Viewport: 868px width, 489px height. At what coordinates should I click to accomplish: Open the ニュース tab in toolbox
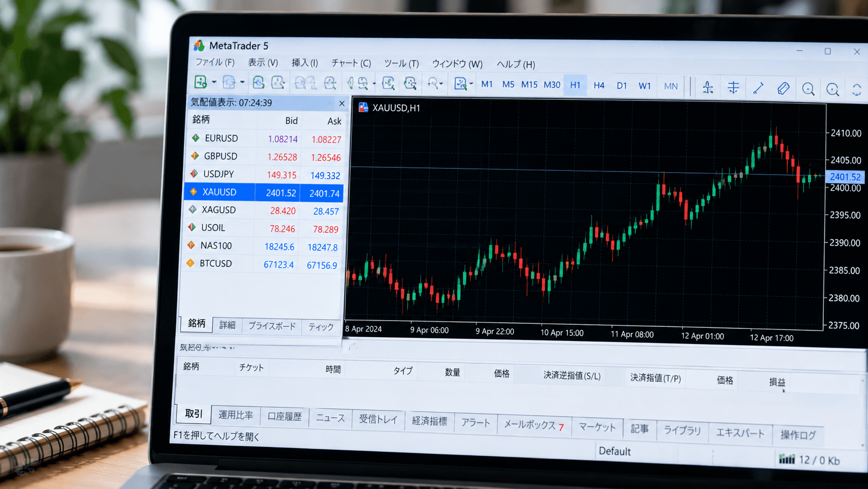(330, 418)
